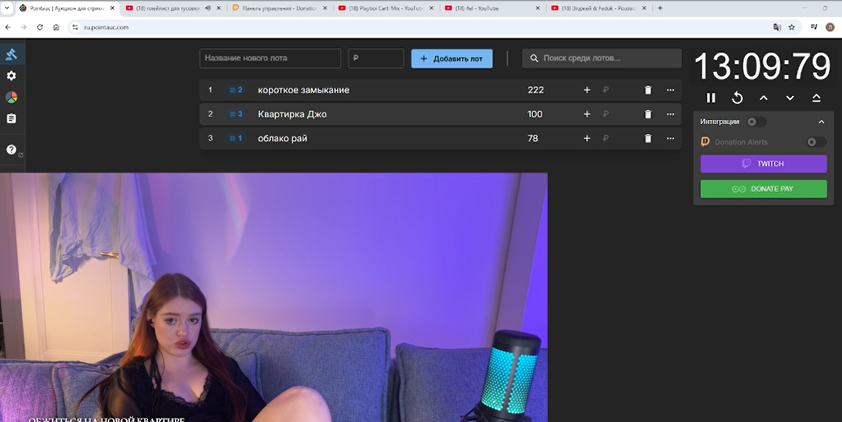The image size is (842, 422).
Task: Open more options for облако рай
Action: click(x=670, y=139)
